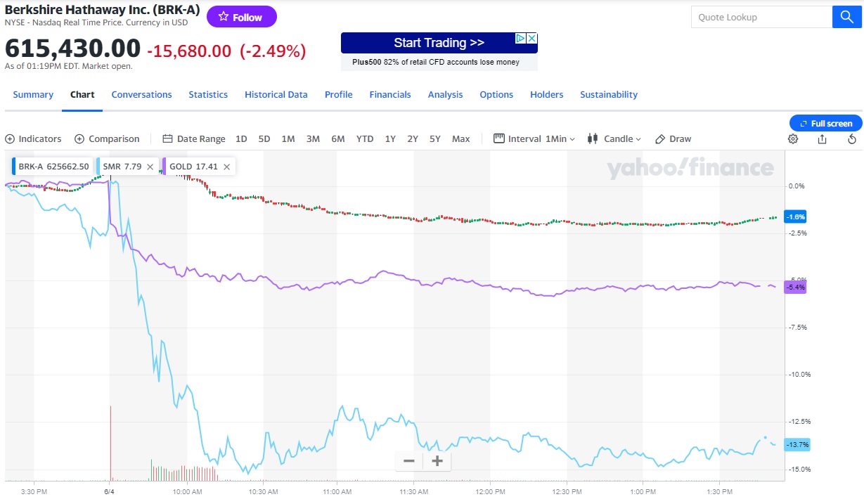Click the 615,430.00 price
This screenshot has height=504, width=864.
pyautogui.click(x=73, y=49)
